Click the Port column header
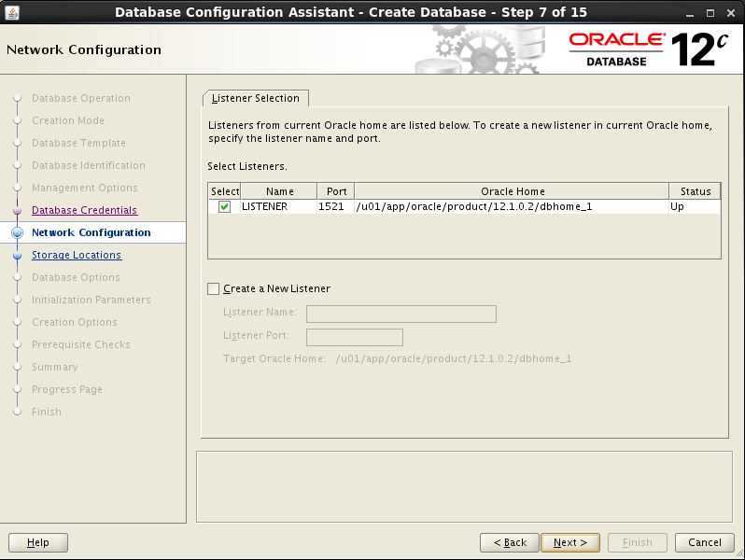 pos(336,191)
